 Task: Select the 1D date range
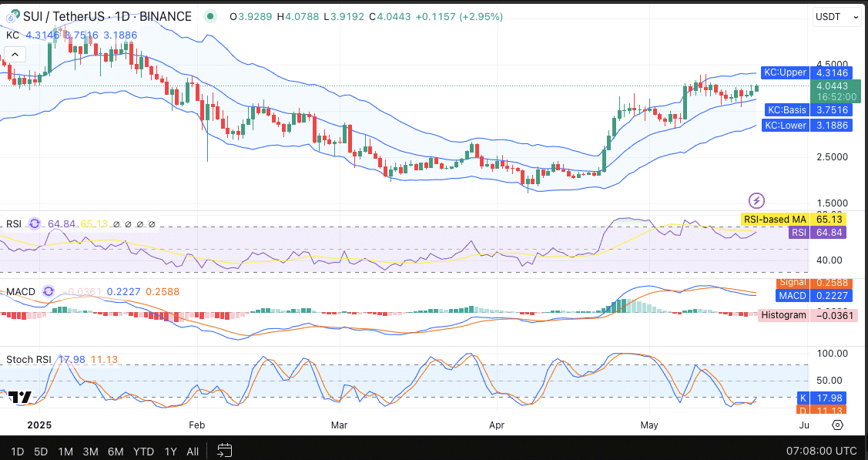coord(18,452)
